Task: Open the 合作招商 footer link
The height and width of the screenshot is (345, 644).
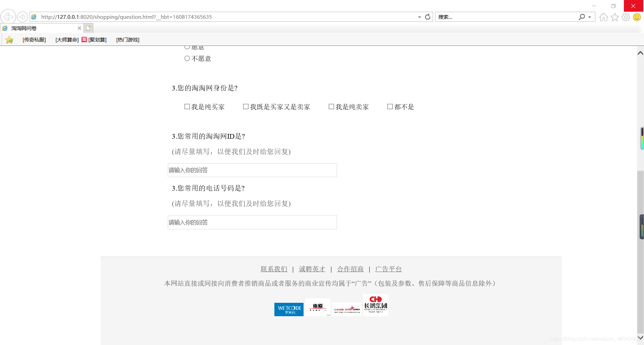Action: pyautogui.click(x=351, y=269)
